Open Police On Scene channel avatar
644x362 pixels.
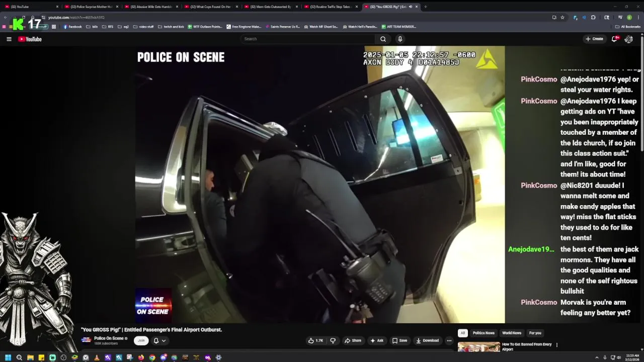pyautogui.click(x=86, y=340)
